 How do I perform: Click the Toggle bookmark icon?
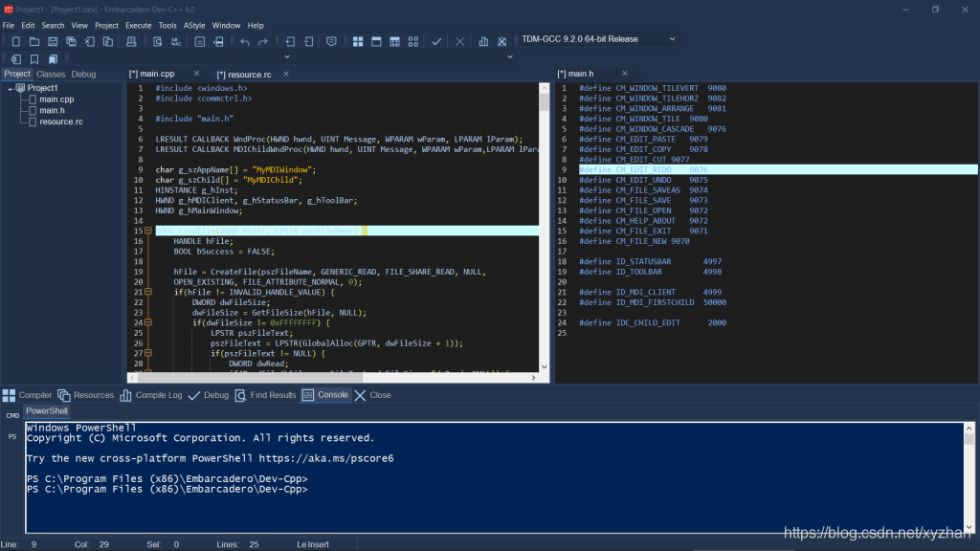pyautogui.click(x=34, y=59)
